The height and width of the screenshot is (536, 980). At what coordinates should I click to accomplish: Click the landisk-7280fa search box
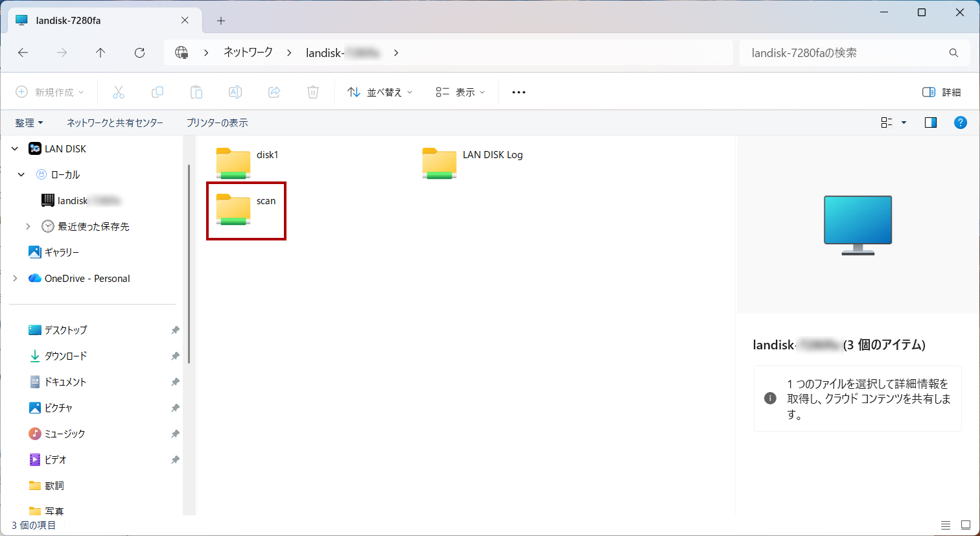pos(843,52)
